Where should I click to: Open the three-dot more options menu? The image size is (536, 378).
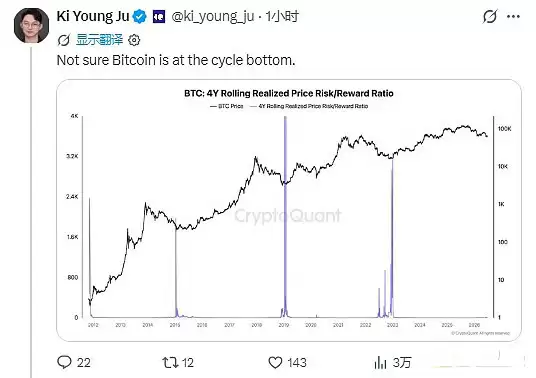513,16
